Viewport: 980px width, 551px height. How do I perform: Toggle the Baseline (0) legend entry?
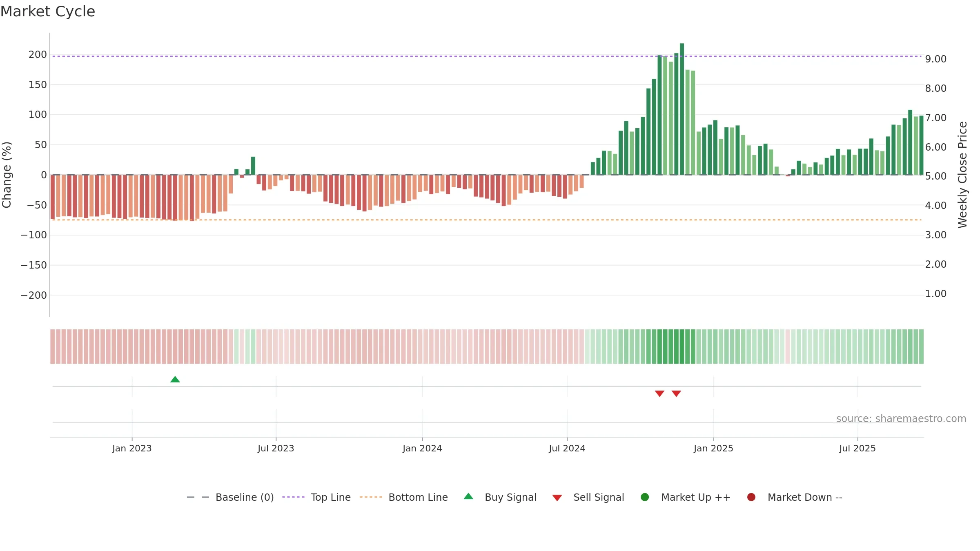pyautogui.click(x=230, y=497)
